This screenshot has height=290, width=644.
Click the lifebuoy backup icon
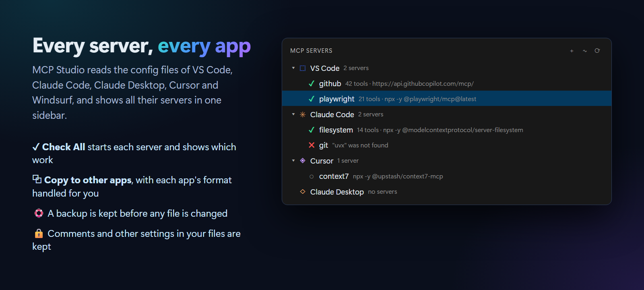coord(39,213)
